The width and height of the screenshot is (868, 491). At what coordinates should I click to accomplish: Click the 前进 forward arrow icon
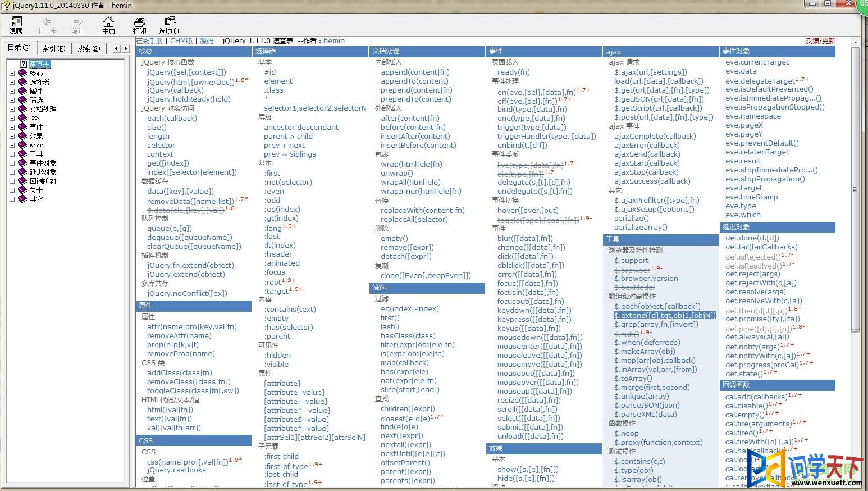click(x=77, y=21)
